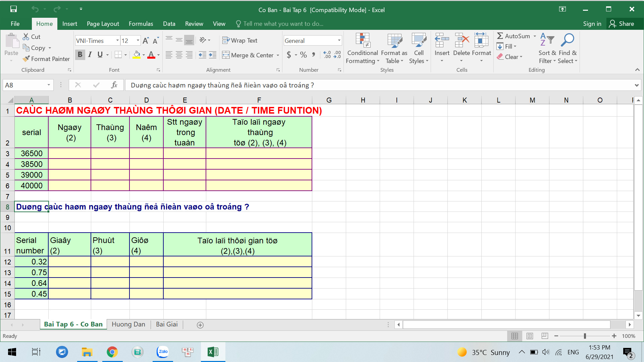Expand the Name Box dropdown arrow

pyautogui.click(x=49, y=85)
